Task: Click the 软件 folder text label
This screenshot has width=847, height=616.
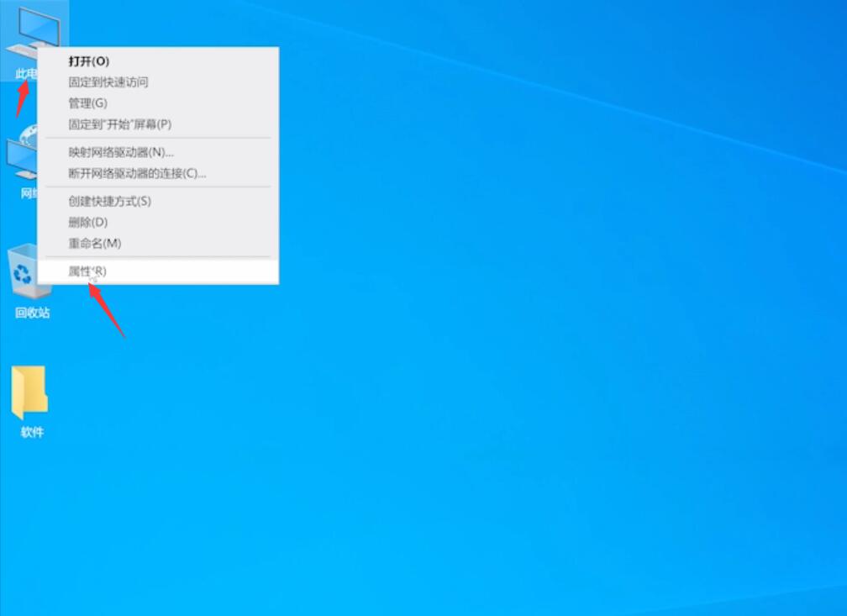Action: point(32,432)
